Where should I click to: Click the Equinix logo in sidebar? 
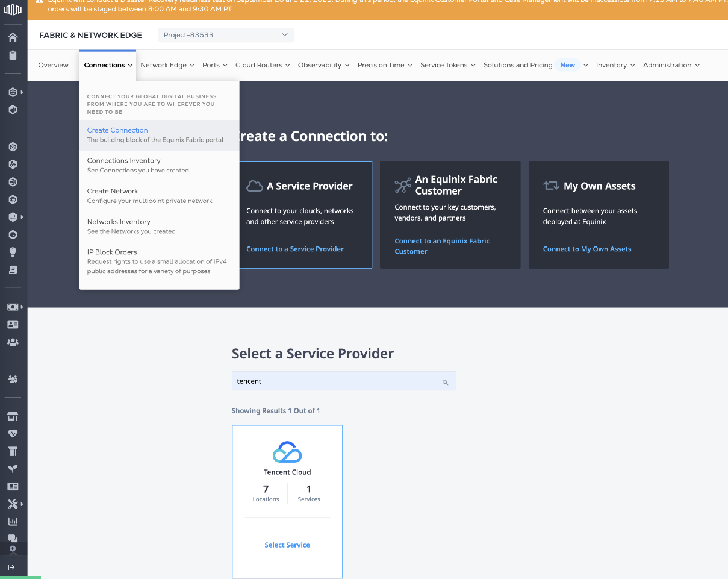tap(13, 10)
